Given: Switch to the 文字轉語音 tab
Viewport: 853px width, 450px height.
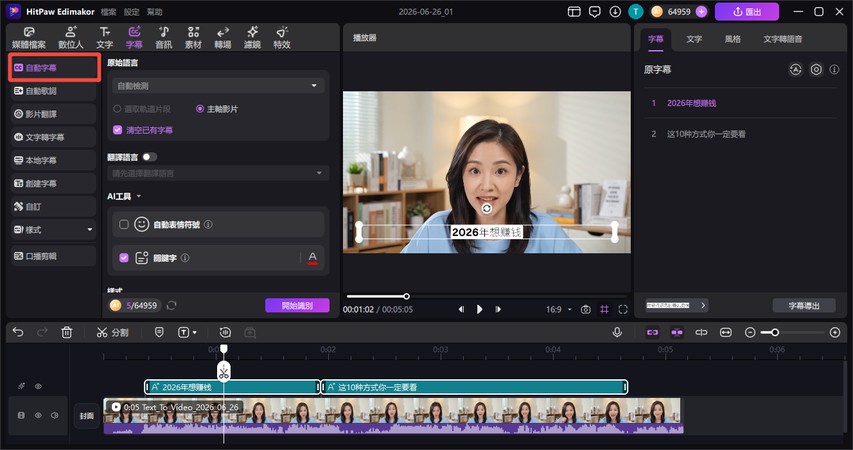Looking at the screenshot, I should (782, 39).
